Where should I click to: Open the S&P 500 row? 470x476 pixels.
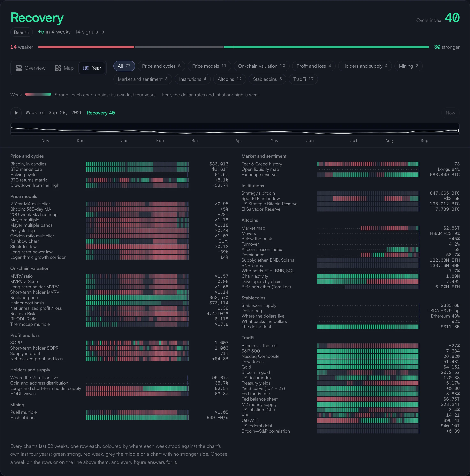point(351,351)
